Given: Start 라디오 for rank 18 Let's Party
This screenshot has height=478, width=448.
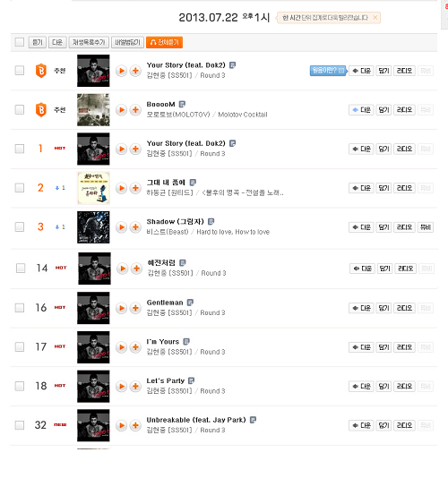Looking at the screenshot, I should 404,387.
